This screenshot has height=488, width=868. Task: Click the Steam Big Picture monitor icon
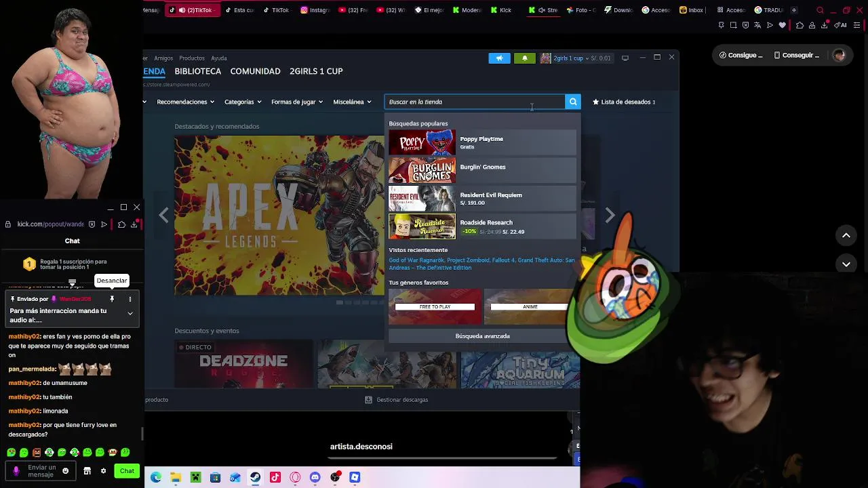pyautogui.click(x=625, y=58)
